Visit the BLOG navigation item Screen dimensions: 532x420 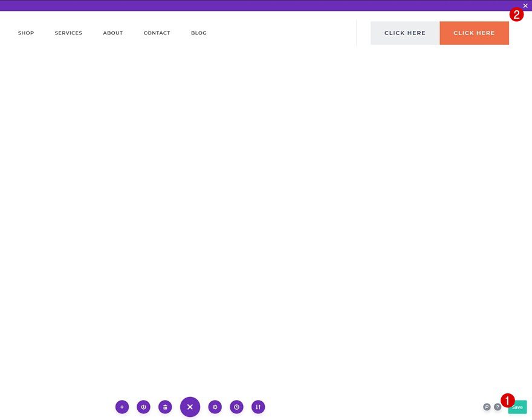point(198,33)
